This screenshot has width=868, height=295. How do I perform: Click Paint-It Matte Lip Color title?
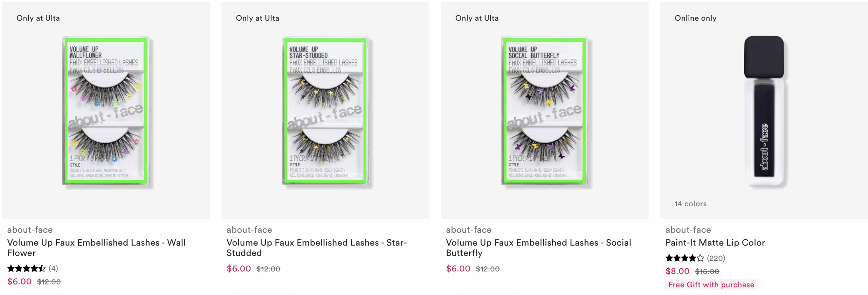tap(715, 243)
